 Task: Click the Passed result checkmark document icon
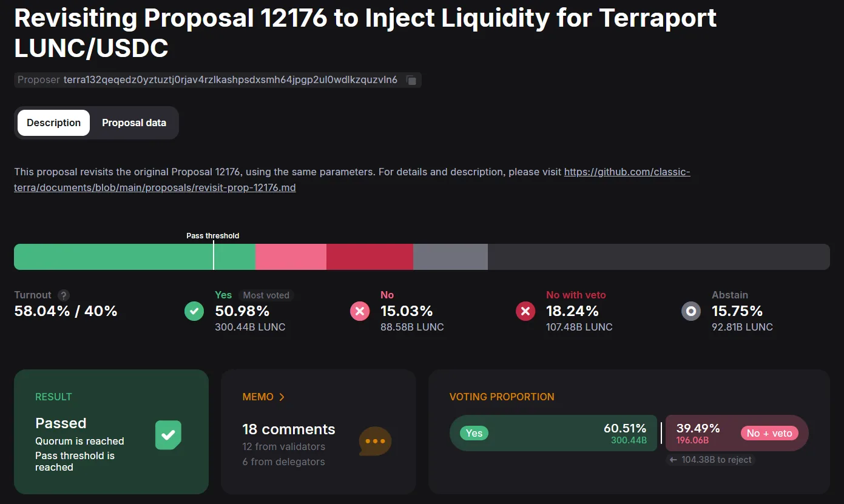click(x=168, y=435)
